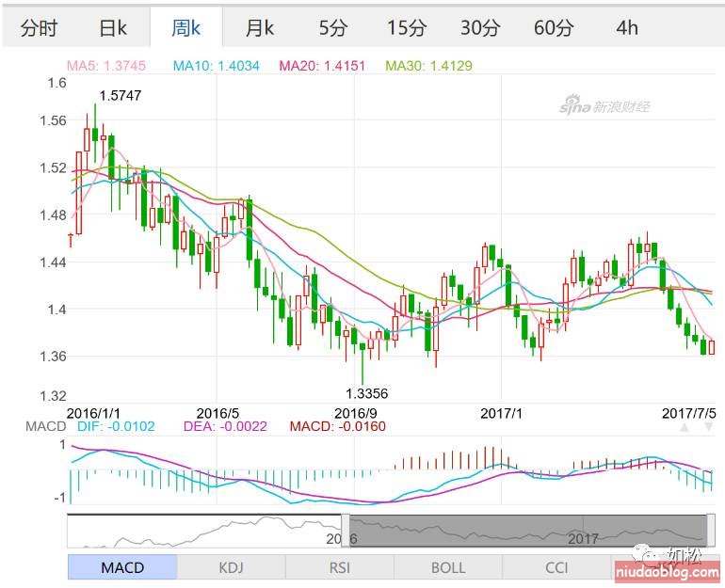
Task: Show the KDJ indicator
Action: pyautogui.click(x=231, y=567)
